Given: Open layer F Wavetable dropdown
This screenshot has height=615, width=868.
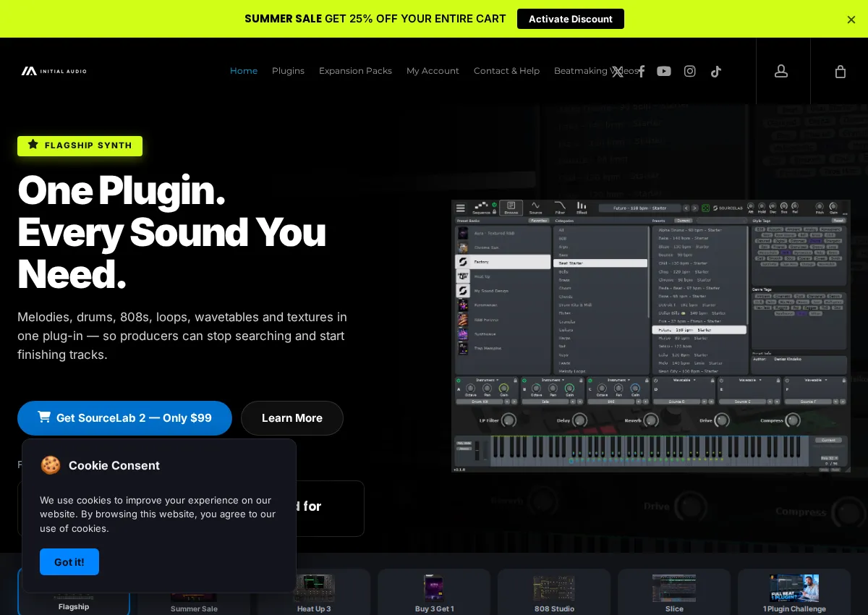Looking at the screenshot, I should [816, 380].
